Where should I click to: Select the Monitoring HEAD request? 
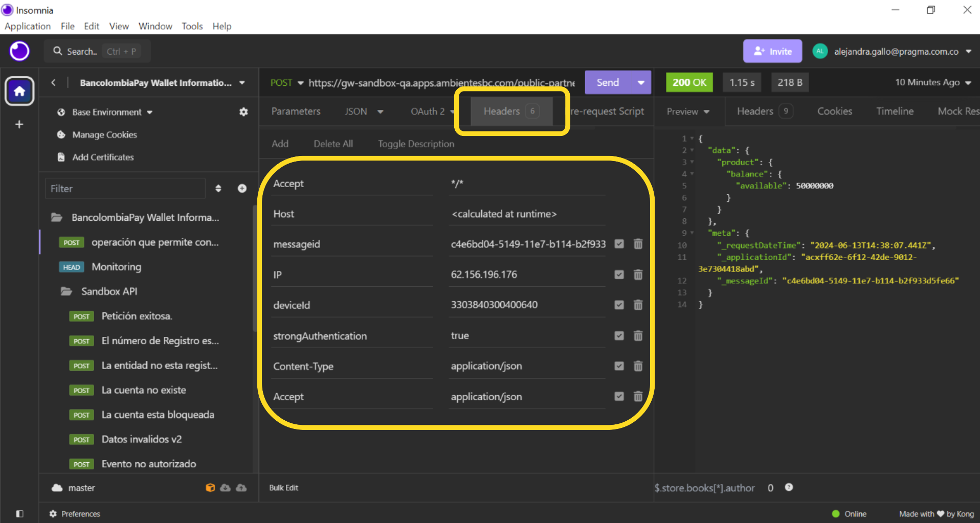point(116,267)
